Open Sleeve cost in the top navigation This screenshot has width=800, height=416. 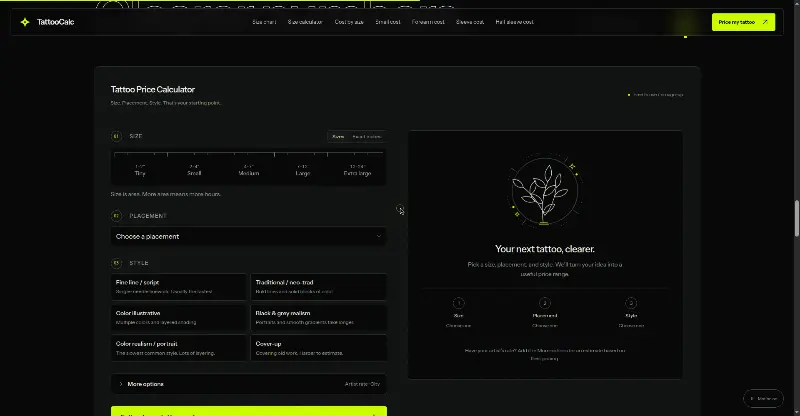470,22
